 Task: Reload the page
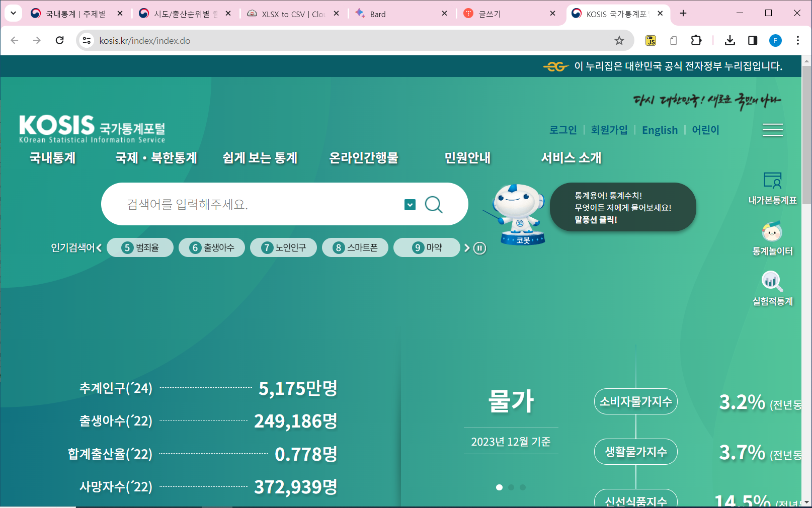point(59,40)
